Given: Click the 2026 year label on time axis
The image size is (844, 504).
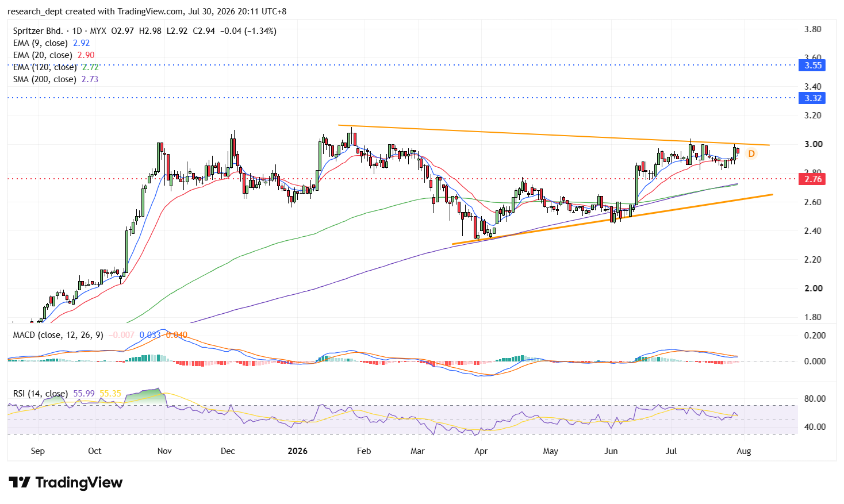Looking at the screenshot, I should pos(298,451).
